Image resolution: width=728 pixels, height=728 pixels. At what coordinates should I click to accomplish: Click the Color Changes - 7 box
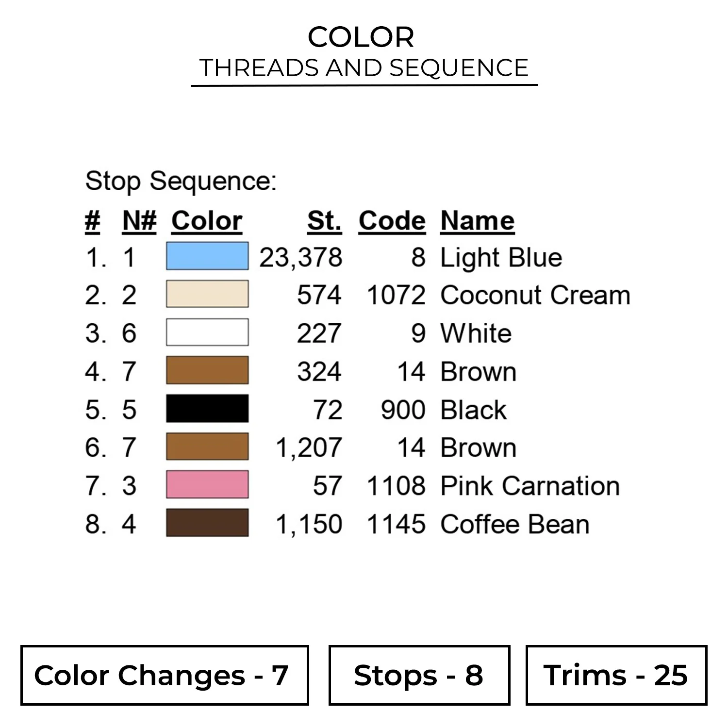pos(165,675)
